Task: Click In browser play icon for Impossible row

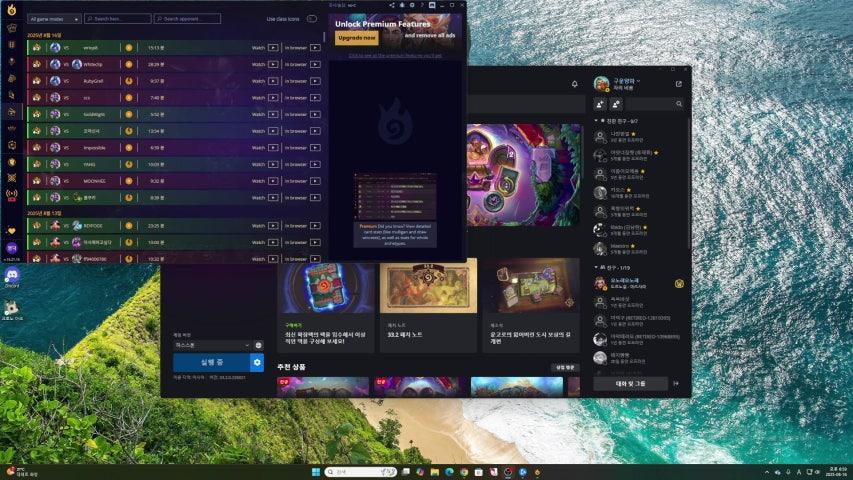Action: (315, 147)
